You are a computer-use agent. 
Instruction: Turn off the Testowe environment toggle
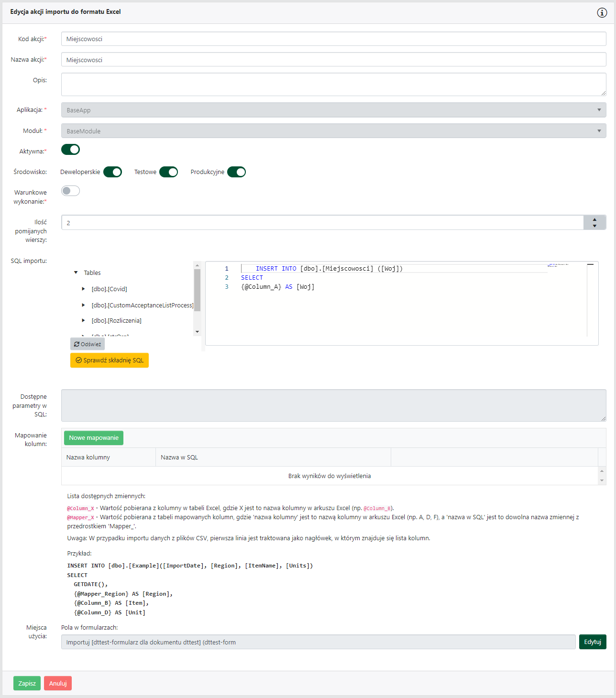click(168, 172)
